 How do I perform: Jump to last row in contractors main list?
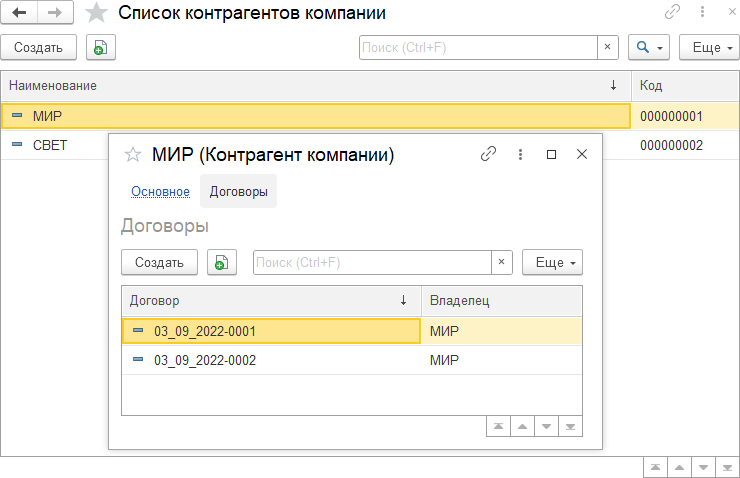coord(727,468)
